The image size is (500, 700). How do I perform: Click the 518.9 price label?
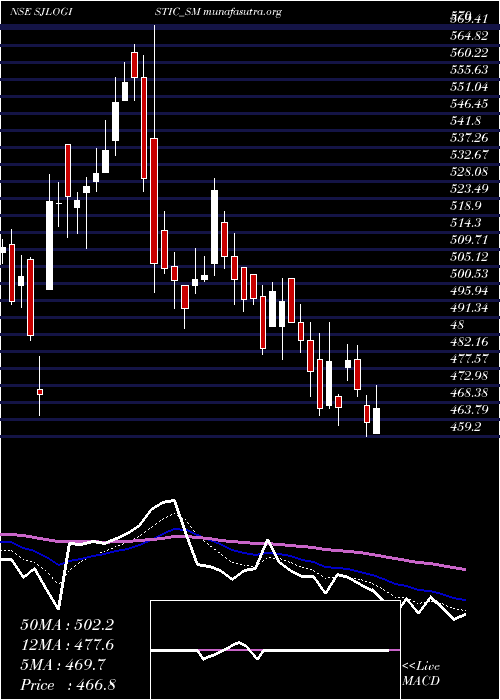(468, 206)
